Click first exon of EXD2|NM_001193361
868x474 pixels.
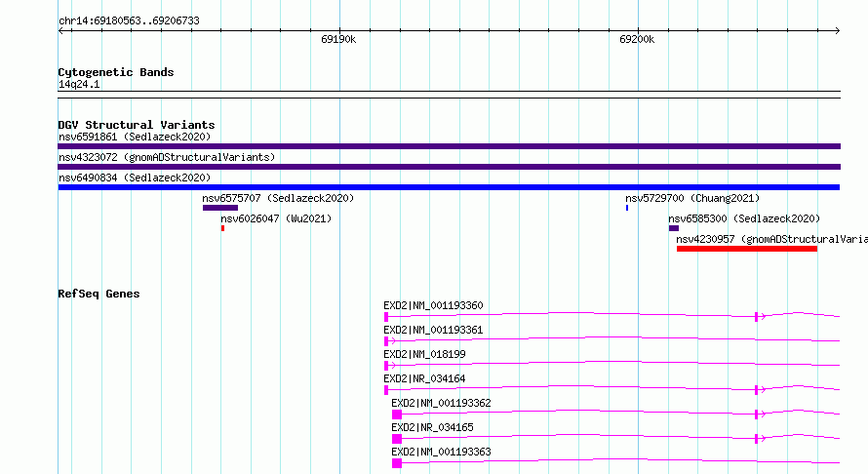386,341
